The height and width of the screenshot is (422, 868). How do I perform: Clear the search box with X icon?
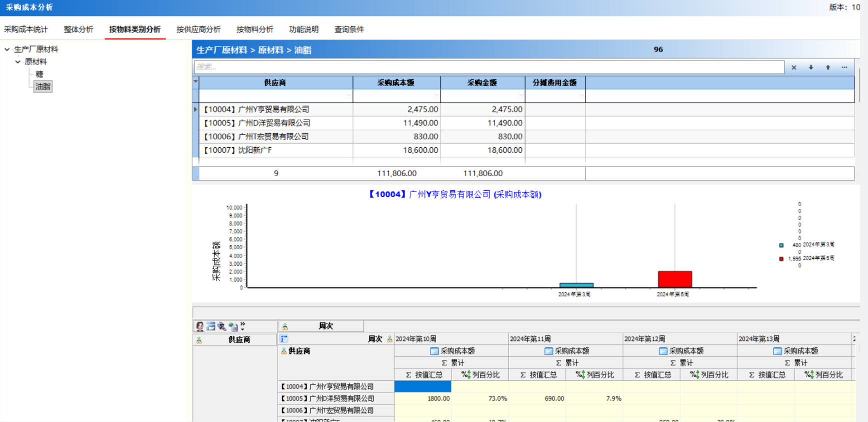pos(793,68)
